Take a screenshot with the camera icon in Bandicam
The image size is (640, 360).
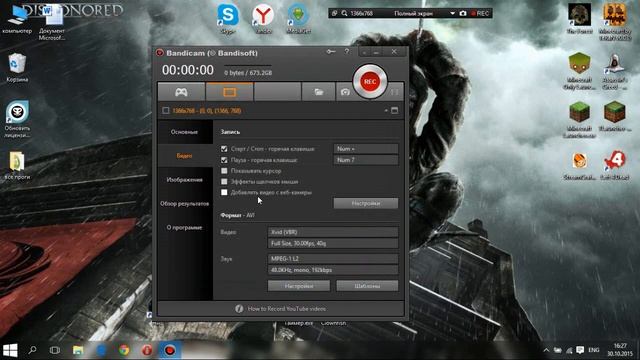pyautogui.click(x=345, y=92)
